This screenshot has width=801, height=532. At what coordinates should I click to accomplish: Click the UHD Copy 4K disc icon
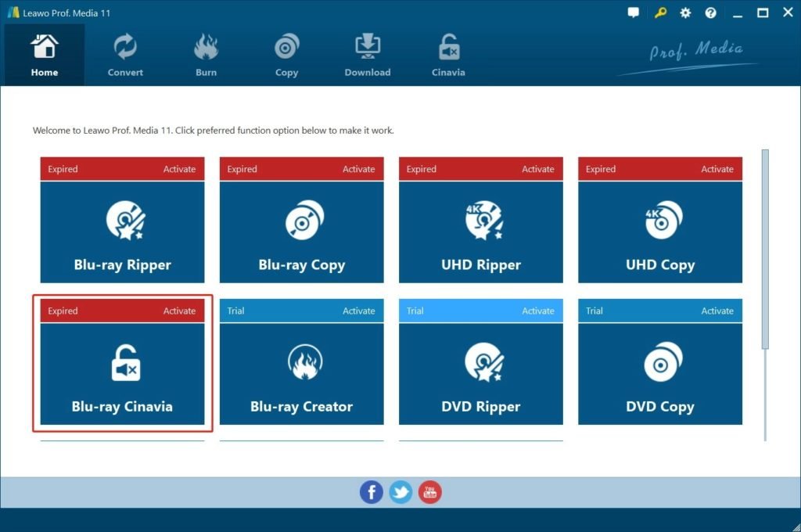tap(663, 221)
